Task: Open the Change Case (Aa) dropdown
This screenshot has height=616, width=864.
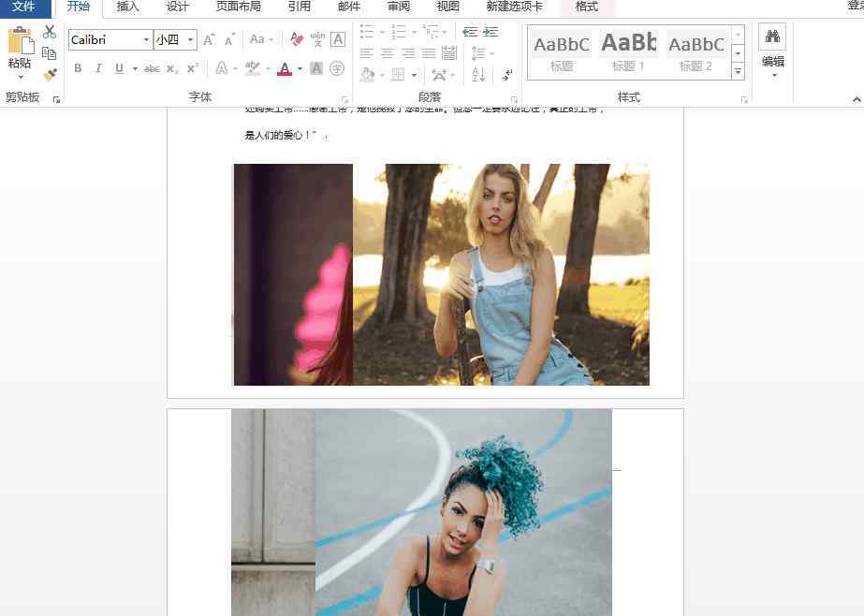Action: [x=261, y=39]
